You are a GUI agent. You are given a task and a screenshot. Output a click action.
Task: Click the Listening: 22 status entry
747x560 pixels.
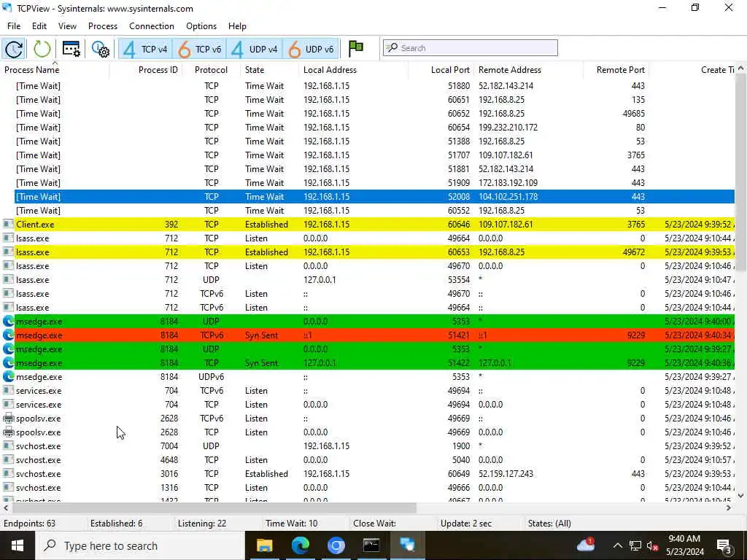tap(202, 524)
